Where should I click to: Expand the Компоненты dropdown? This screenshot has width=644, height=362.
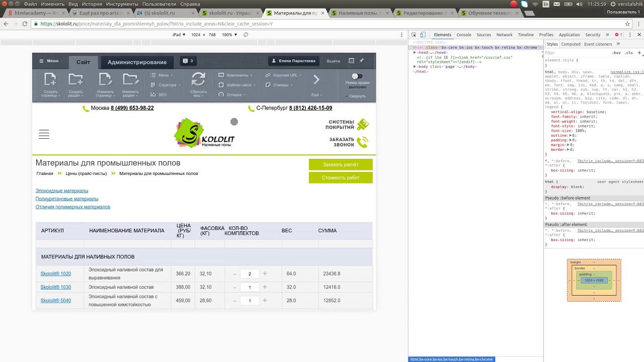[x=236, y=75]
